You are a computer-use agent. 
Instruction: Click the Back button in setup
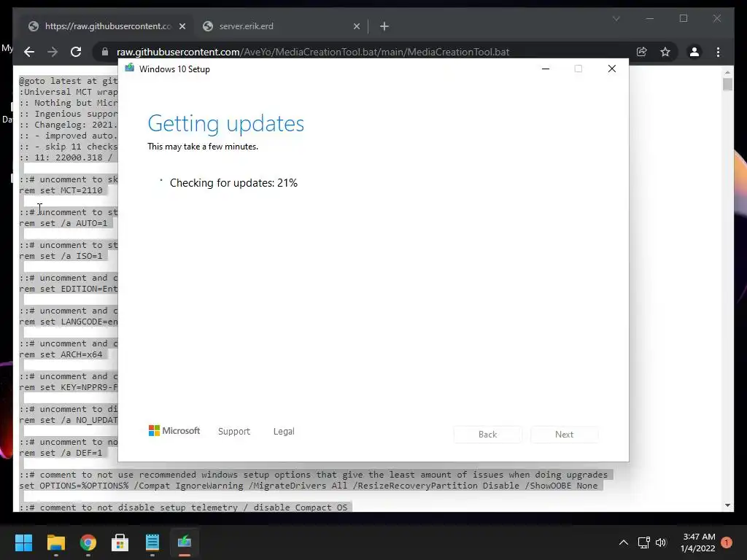488,435
